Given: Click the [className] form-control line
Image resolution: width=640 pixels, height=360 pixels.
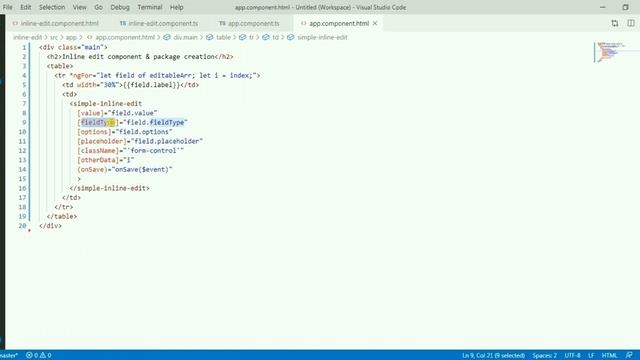Looking at the screenshot, I should [x=131, y=151].
